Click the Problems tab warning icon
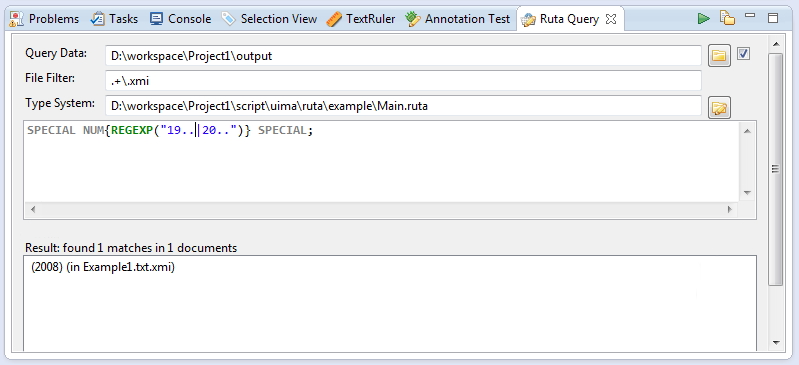Image resolution: width=799 pixels, height=365 pixels. click(17, 19)
